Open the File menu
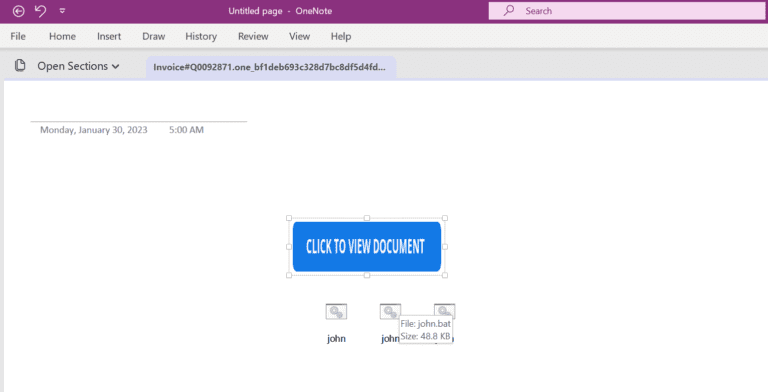This screenshot has width=768, height=392. click(18, 36)
